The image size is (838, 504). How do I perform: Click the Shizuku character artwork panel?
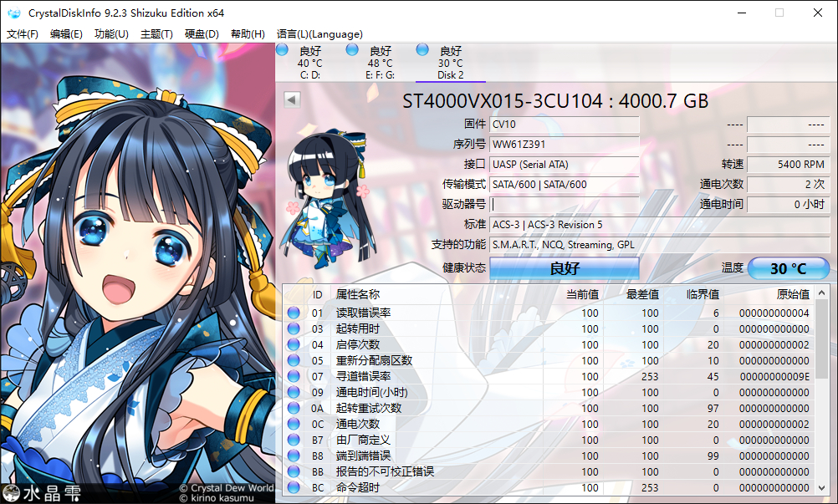[137, 273]
